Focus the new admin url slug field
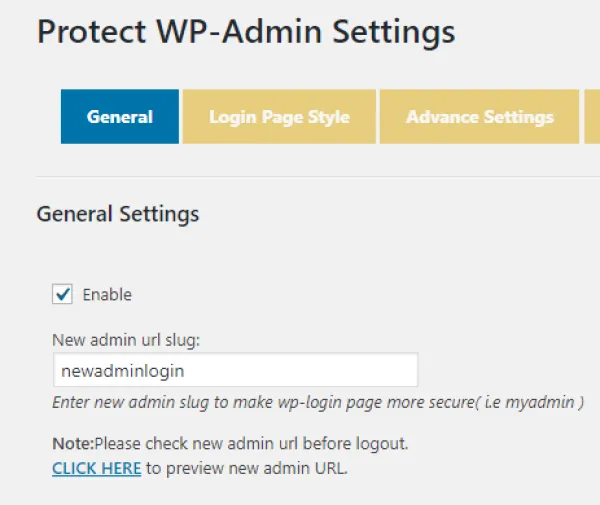This screenshot has width=600, height=505. (235, 370)
